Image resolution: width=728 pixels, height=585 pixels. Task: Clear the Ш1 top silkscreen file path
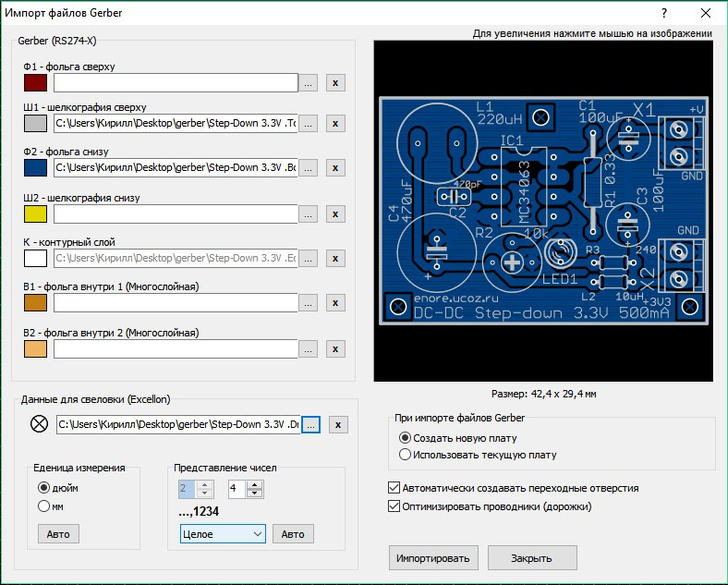[335, 123]
